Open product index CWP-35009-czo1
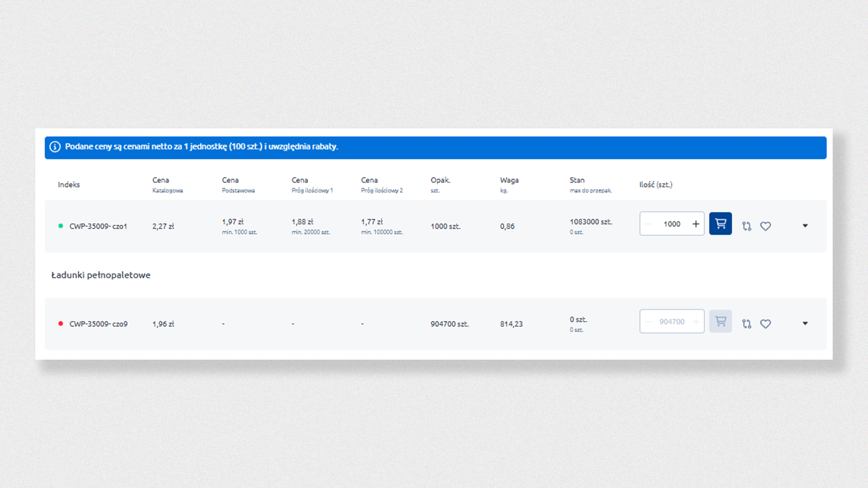 coord(98,226)
